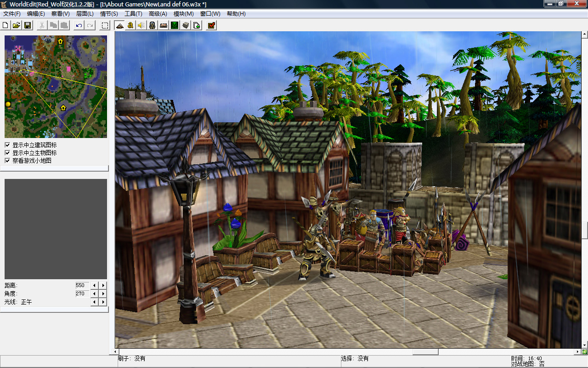The width and height of the screenshot is (588, 368).
Task: Click the Paste toolbar icon
Action: click(x=64, y=25)
